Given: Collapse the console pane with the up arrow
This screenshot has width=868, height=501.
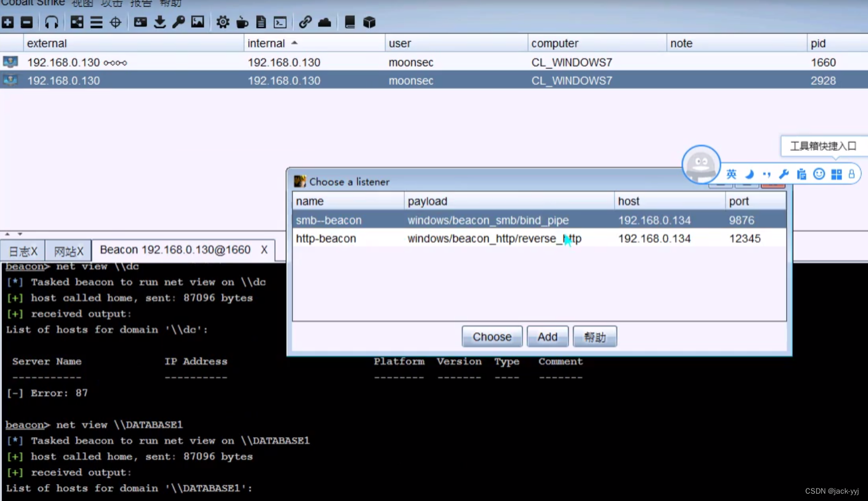Looking at the screenshot, I should click(7, 234).
